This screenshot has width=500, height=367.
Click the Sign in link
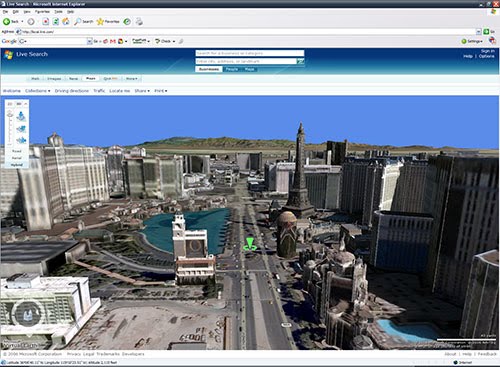click(488, 51)
